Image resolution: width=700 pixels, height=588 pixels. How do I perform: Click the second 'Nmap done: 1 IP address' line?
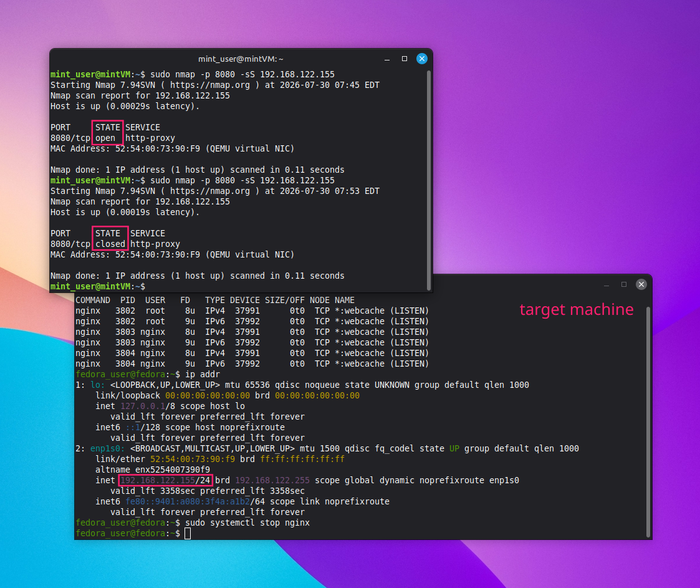click(198, 276)
